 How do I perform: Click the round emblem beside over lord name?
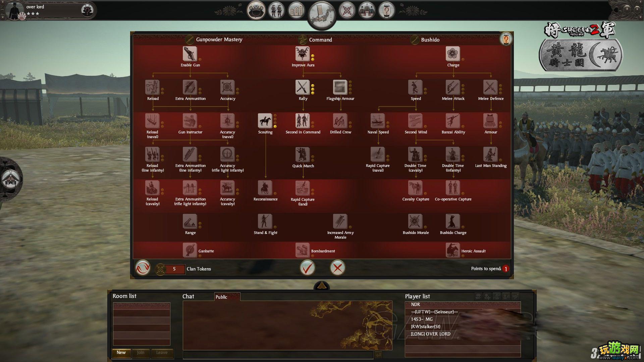pos(88,10)
